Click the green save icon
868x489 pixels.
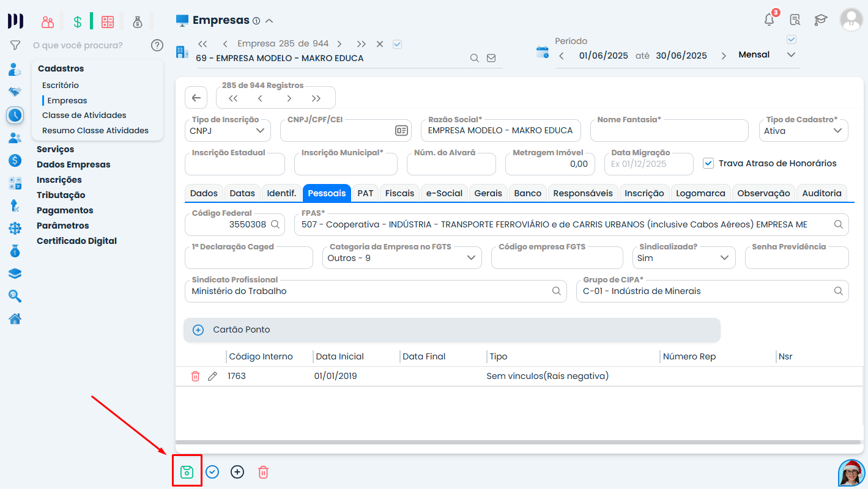coord(187,472)
